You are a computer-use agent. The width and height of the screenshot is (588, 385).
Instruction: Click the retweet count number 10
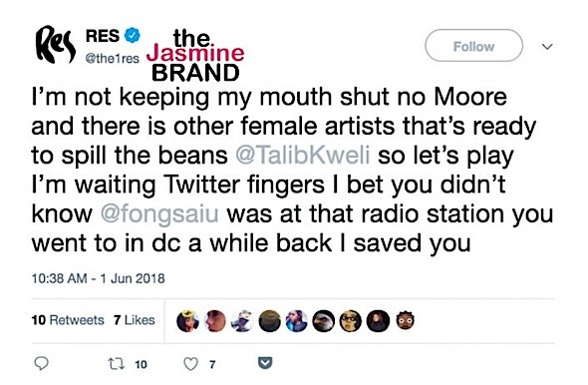pos(141,364)
